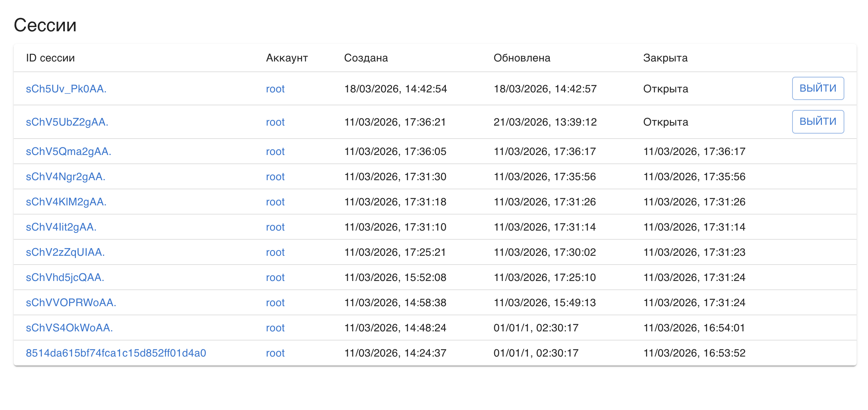Open session sCh5Uv_Pk0AA details
Screen dimensions: 868x410
coord(66,89)
